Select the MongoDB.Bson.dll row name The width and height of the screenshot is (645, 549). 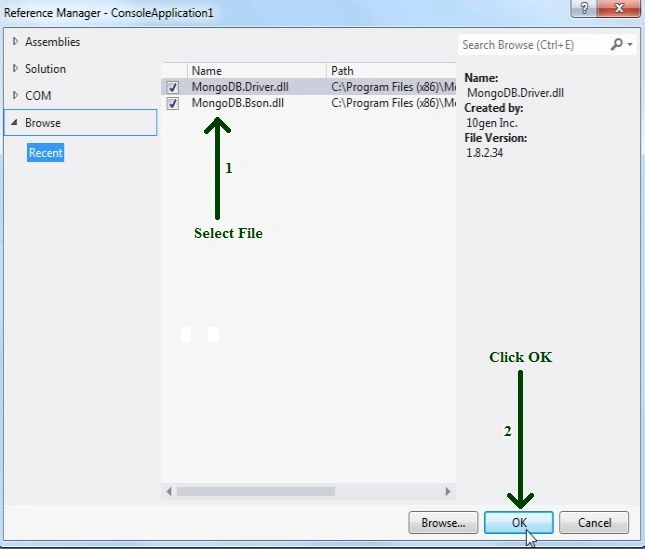point(238,103)
